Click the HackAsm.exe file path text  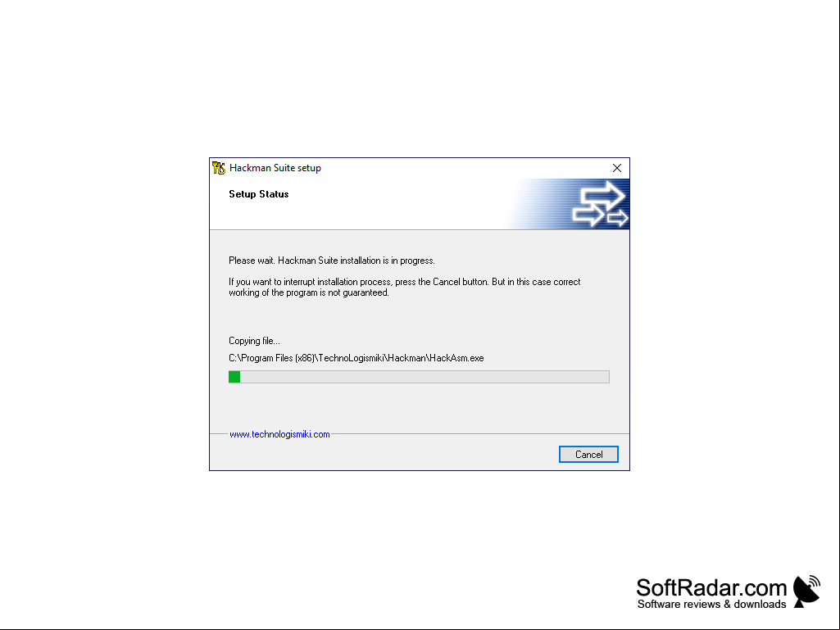point(356,358)
